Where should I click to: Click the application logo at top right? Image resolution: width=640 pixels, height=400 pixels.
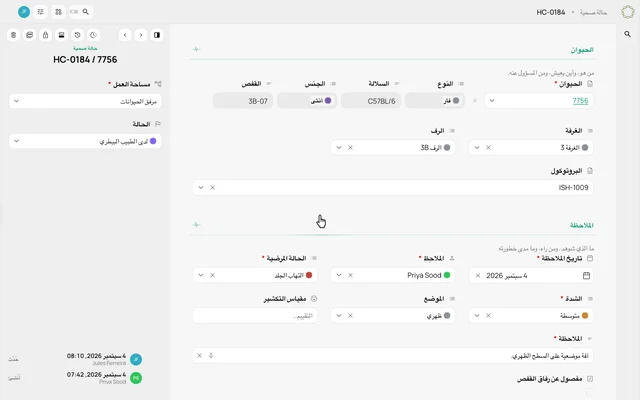pos(627,12)
